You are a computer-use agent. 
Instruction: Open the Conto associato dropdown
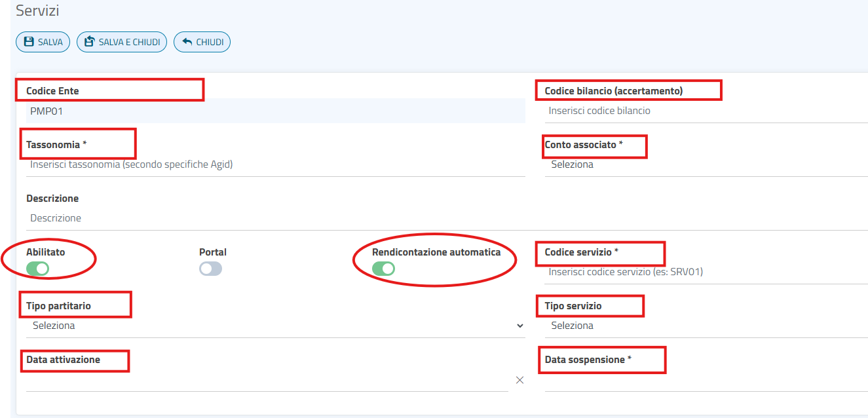click(705, 164)
